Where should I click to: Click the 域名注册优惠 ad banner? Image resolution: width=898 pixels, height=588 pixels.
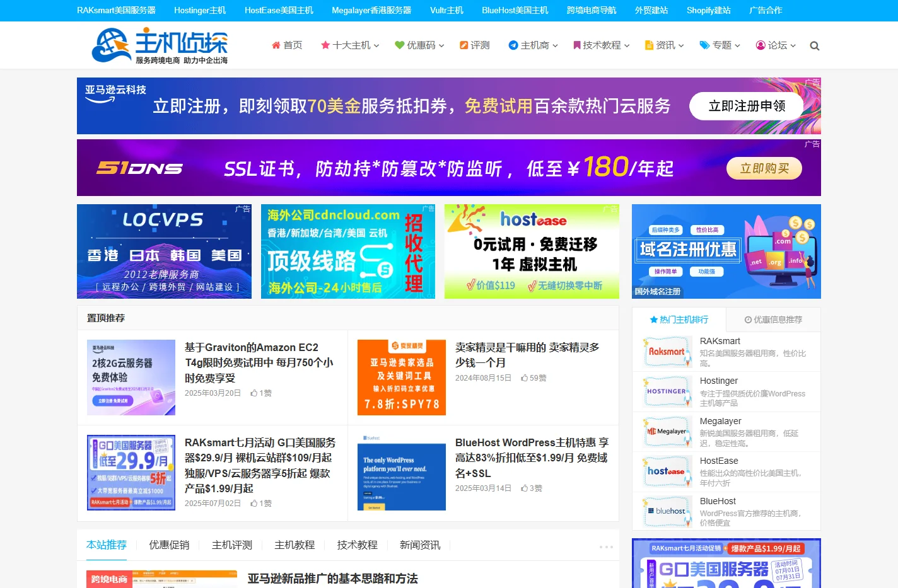point(726,251)
